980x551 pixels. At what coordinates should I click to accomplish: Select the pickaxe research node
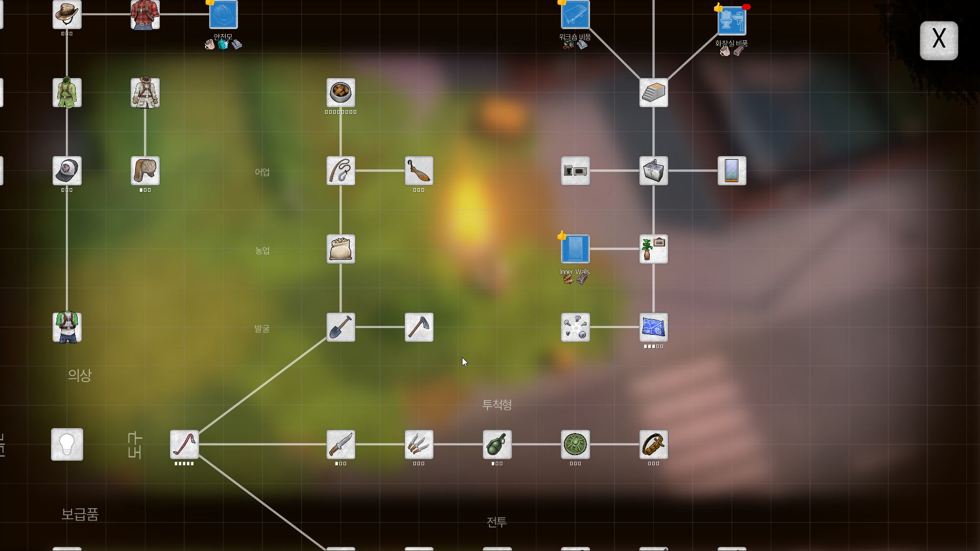click(419, 327)
